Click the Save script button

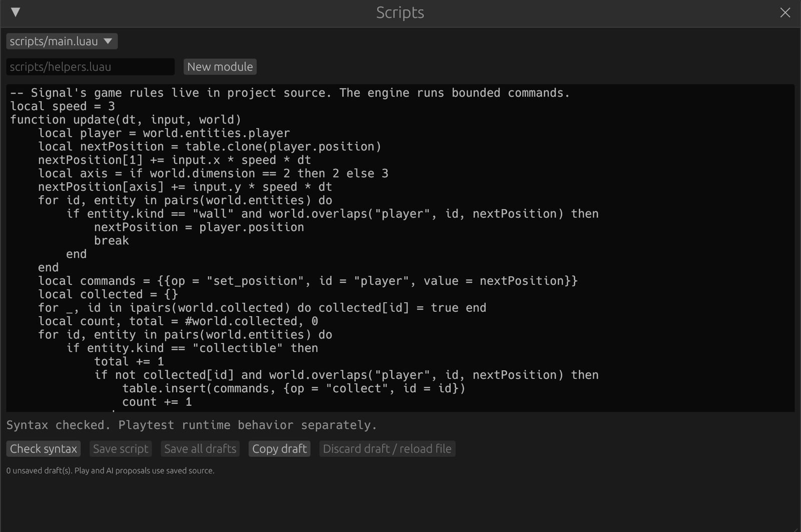click(121, 448)
